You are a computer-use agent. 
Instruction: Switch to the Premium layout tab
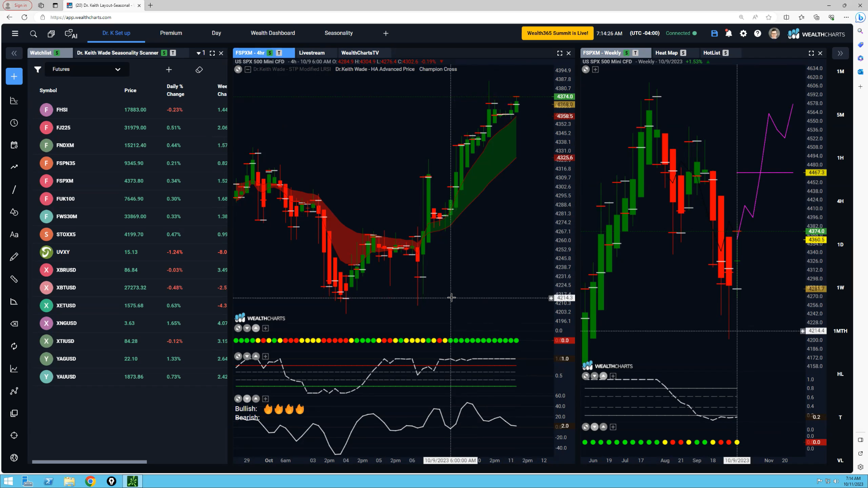pos(171,33)
